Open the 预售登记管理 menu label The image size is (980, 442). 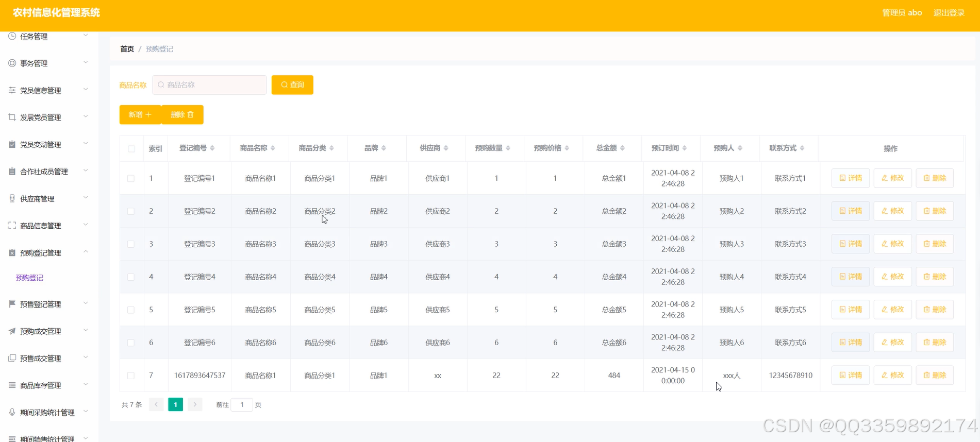40,304
